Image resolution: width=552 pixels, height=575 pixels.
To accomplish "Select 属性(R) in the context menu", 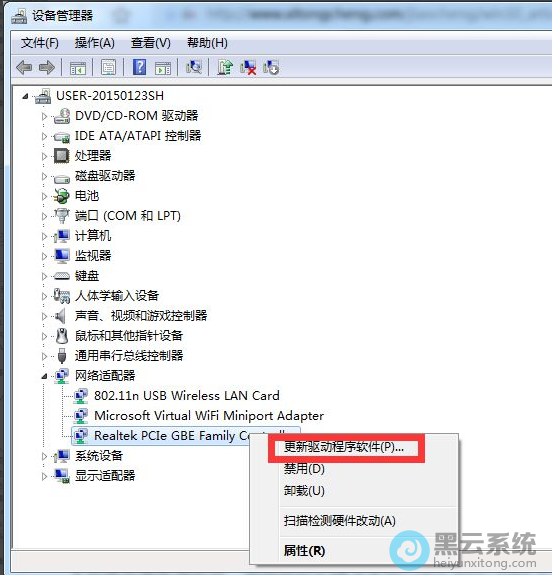I will [x=304, y=550].
